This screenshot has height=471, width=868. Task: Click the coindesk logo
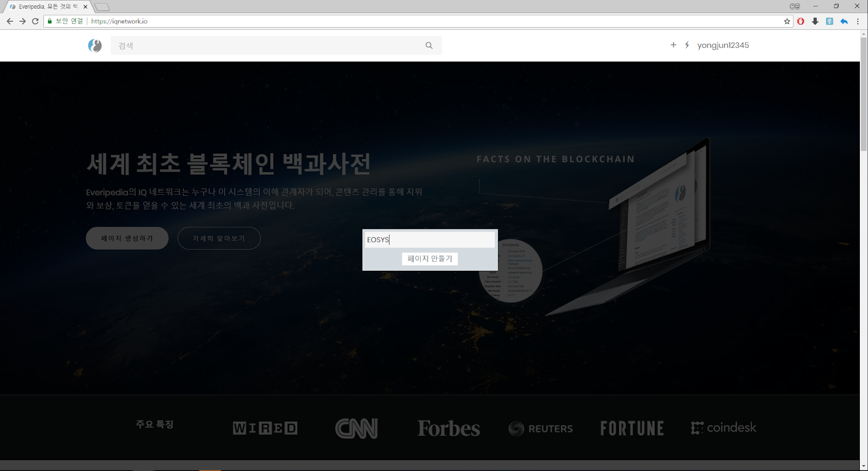tap(724, 428)
